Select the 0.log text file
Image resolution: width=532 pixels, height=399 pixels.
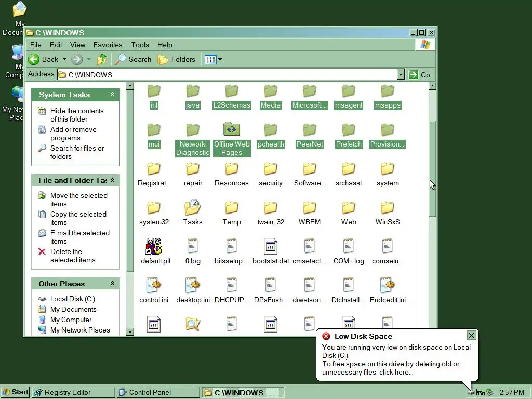point(193,251)
